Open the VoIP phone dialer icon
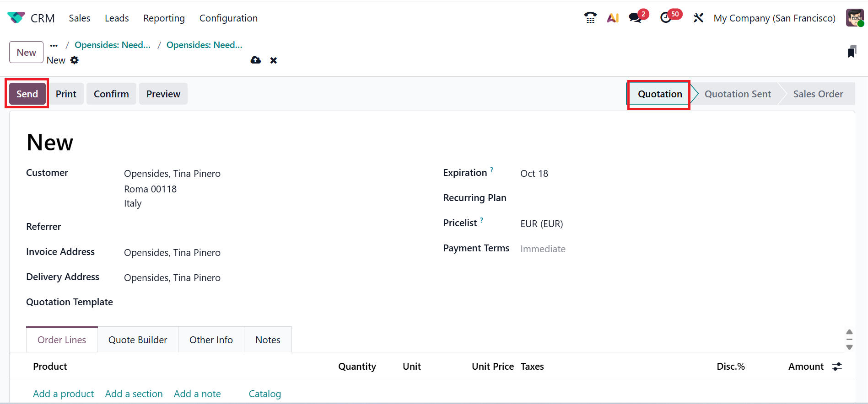Image resolution: width=868 pixels, height=404 pixels. [x=590, y=18]
